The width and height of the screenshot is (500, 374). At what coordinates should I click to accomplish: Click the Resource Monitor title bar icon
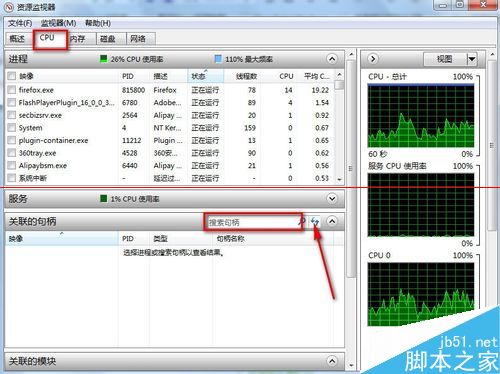tap(10, 7)
